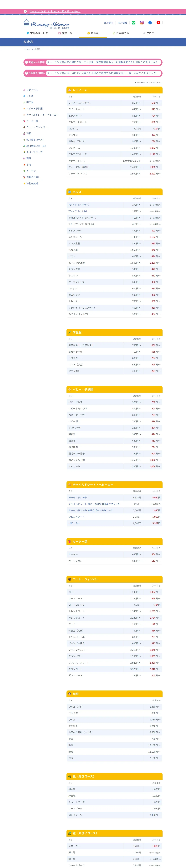Click the 実施セール情報 pink banner
This screenshot has height=868, width=186.
pyautogui.click(x=93, y=62)
